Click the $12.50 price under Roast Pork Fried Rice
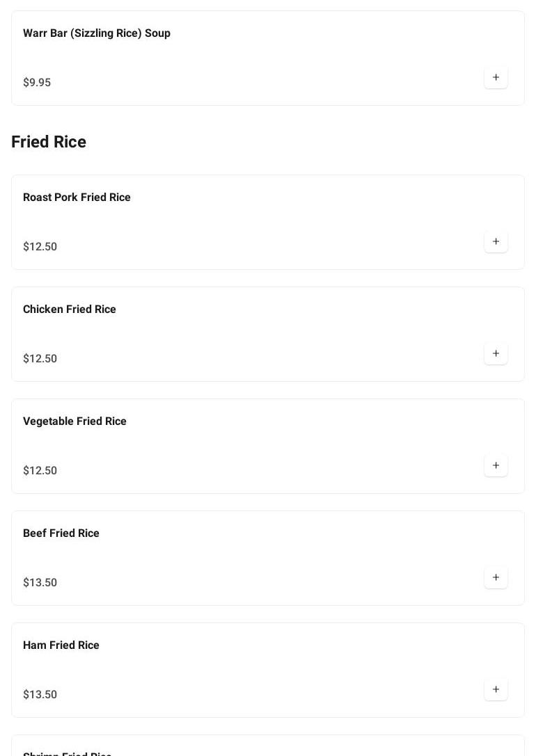 click(40, 246)
